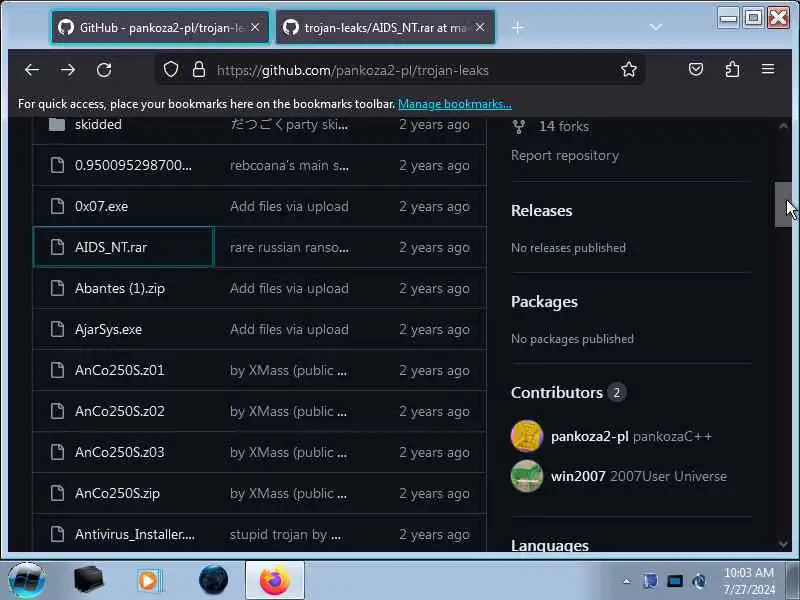Image resolution: width=800 pixels, height=600 pixels.
Task: Open AnCo250S.zip file
Action: [117, 493]
